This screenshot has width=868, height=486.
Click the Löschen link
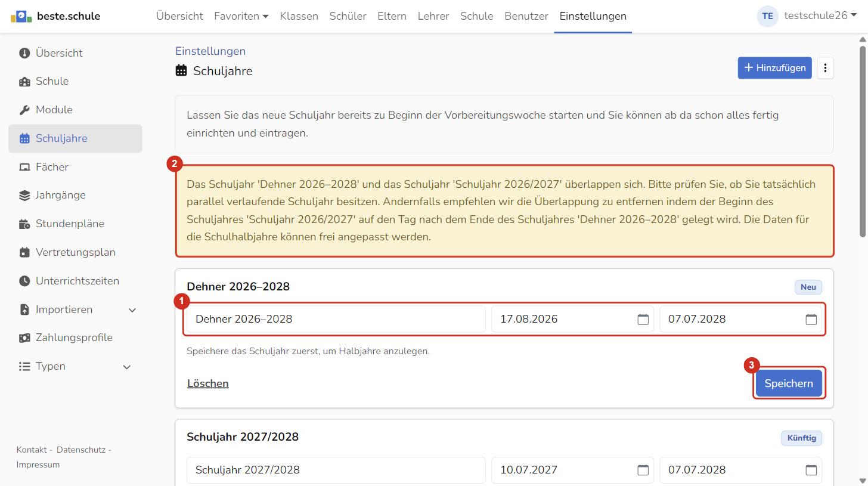coord(208,383)
